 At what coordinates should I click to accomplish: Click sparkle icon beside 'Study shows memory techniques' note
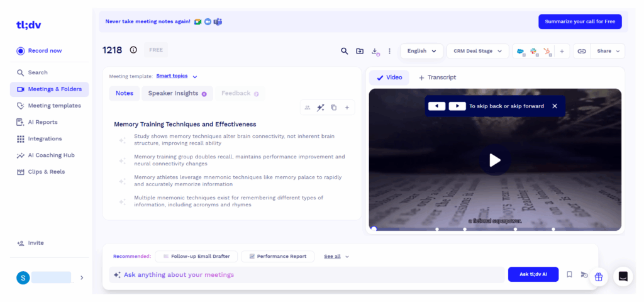pos(122,140)
